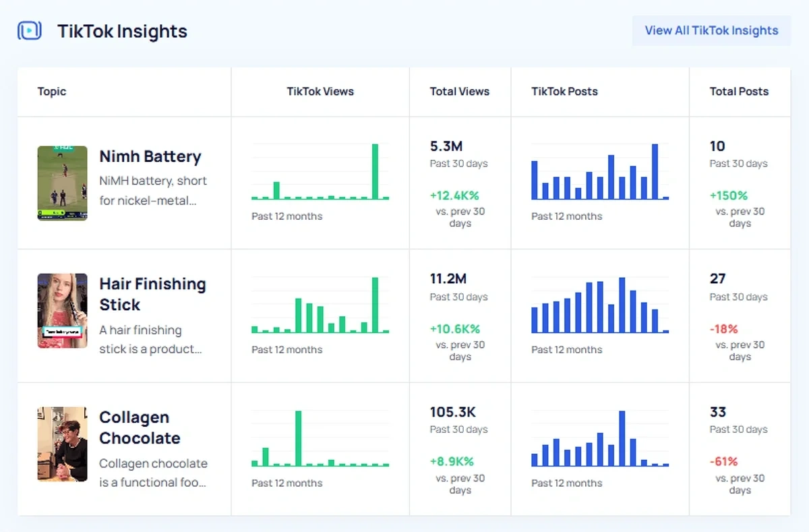The height and width of the screenshot is (532, 809).
Task: Click the blue TikTok Posts chart for Hair Finishing Stick
Action: click(599, 303)
